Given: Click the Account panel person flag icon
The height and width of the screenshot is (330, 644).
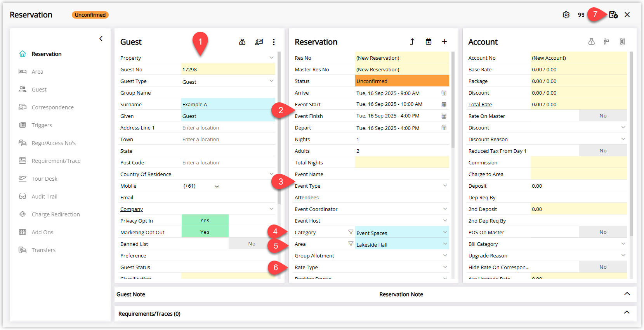Looking at the screenshot, I should pos(606,41).
